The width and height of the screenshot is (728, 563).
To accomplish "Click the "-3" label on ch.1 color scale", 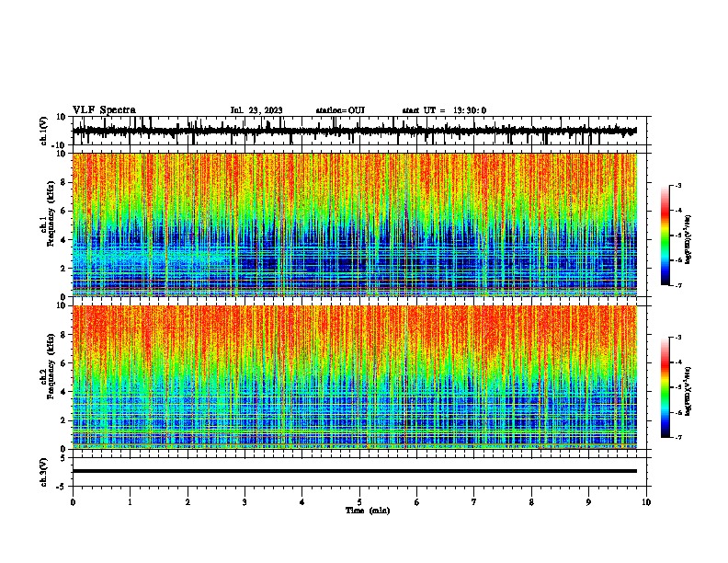I will [678, 185].
